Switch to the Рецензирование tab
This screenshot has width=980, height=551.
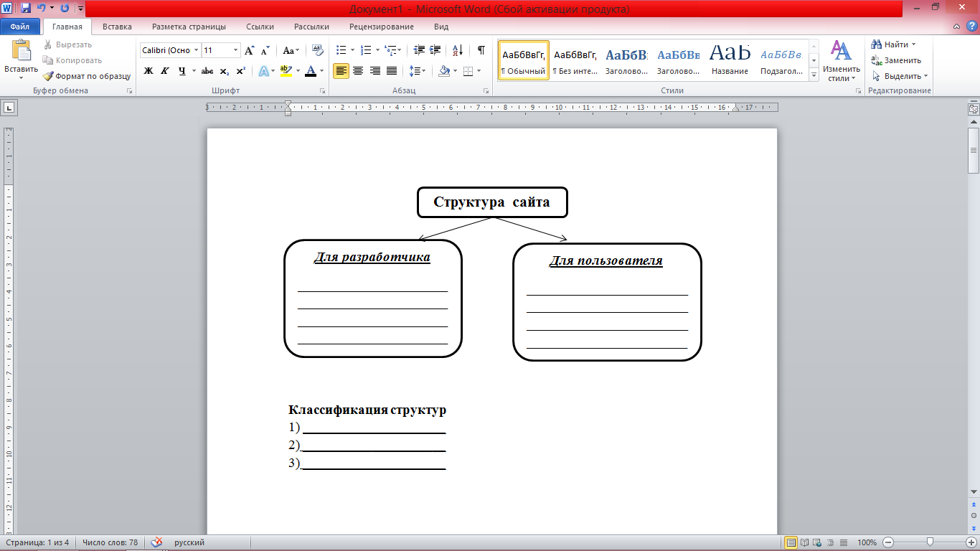[382, 27]
